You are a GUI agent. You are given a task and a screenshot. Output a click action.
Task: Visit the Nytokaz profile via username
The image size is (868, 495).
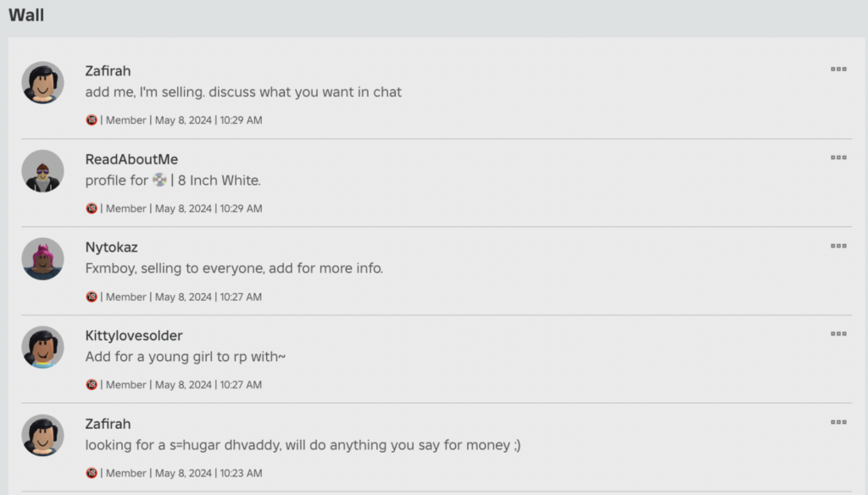point(111,247)
